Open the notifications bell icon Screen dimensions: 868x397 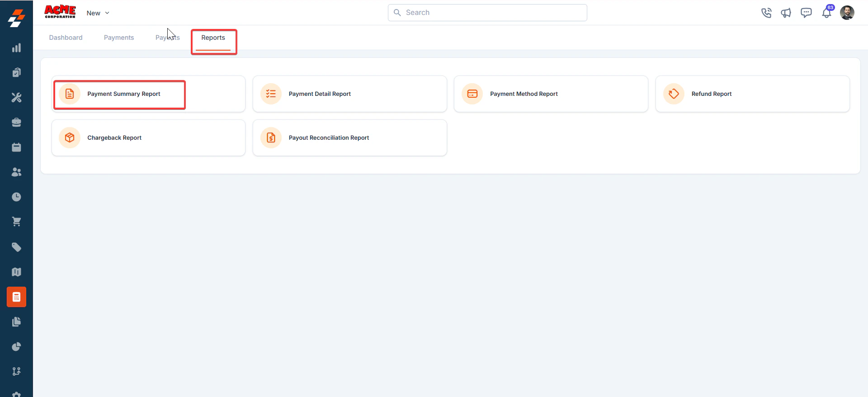click(827, 12)
